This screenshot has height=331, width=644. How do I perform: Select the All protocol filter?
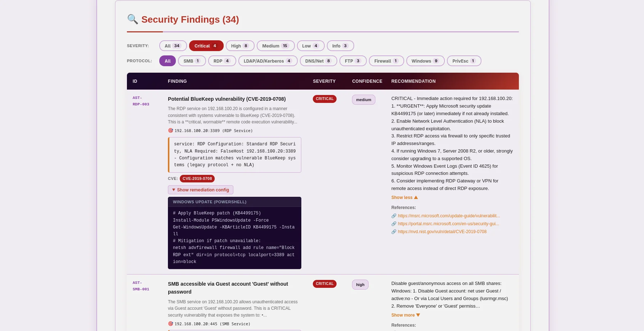point(168,61)
